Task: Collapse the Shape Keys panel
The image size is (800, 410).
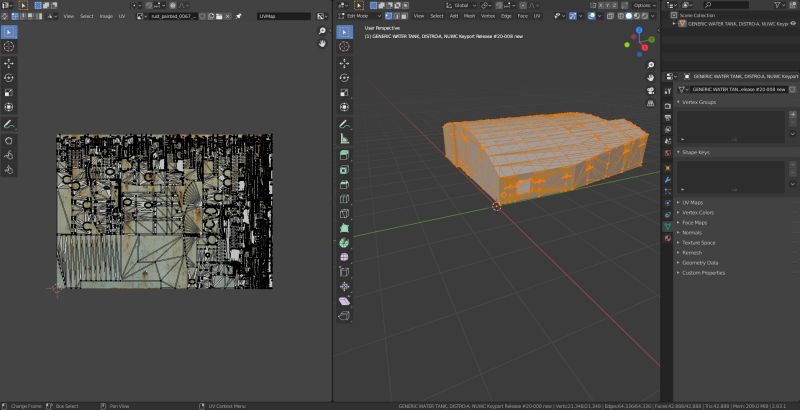Action: coord(696,152)
